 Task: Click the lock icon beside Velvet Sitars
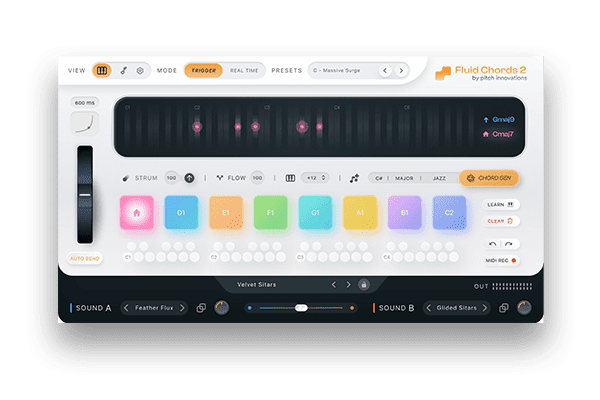tap(363, 285)
